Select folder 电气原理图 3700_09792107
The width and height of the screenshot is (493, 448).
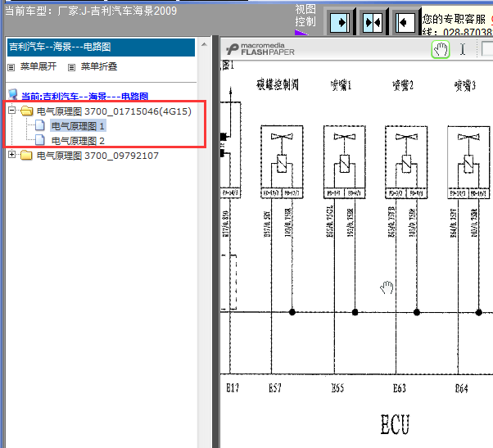point(97,156)
